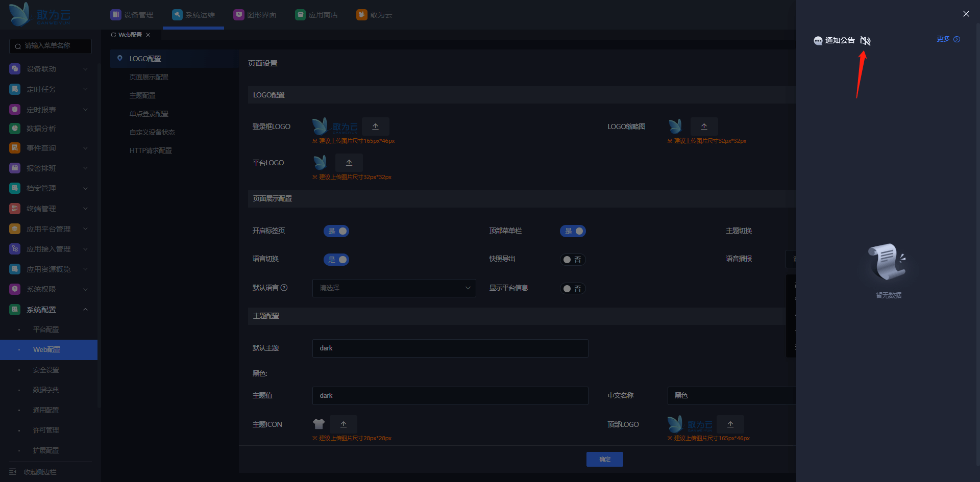Screen dimensions: 980x482
Task: Select 页面展示配置 in the settings list
Action: (149, 77)
